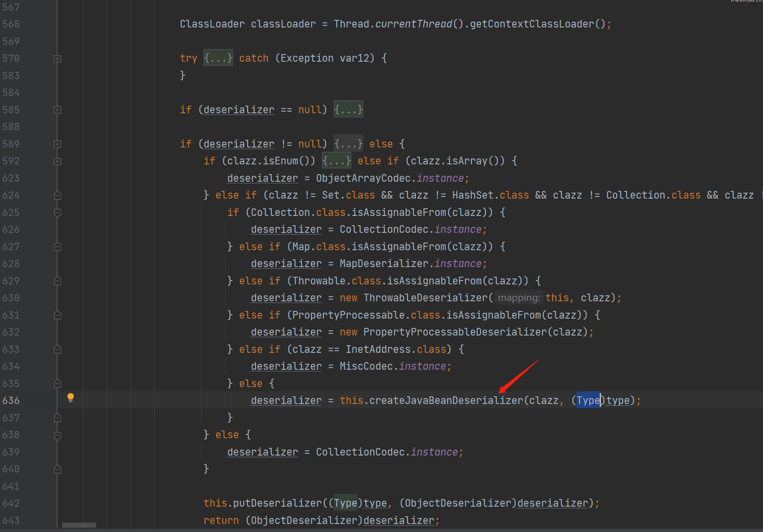Click fold end marker at line 635

coord(58,384)
